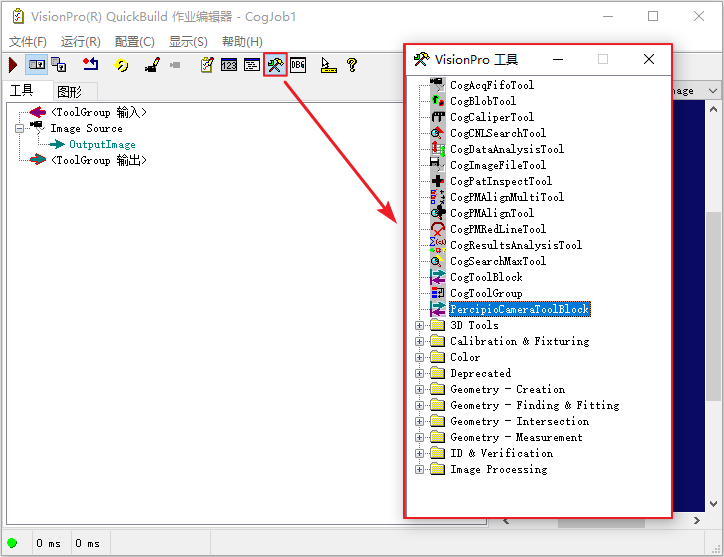Open VisionPro tools with hammer icon

click(275, 65)
